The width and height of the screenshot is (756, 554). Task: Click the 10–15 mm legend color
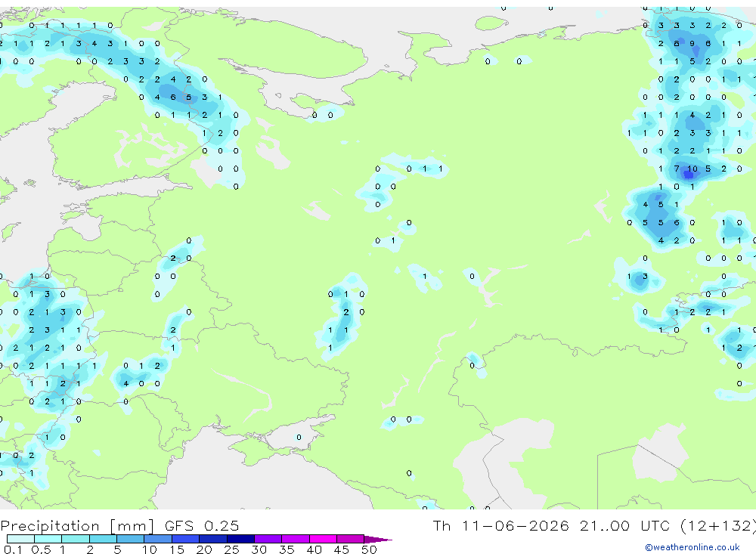[158, 539]
